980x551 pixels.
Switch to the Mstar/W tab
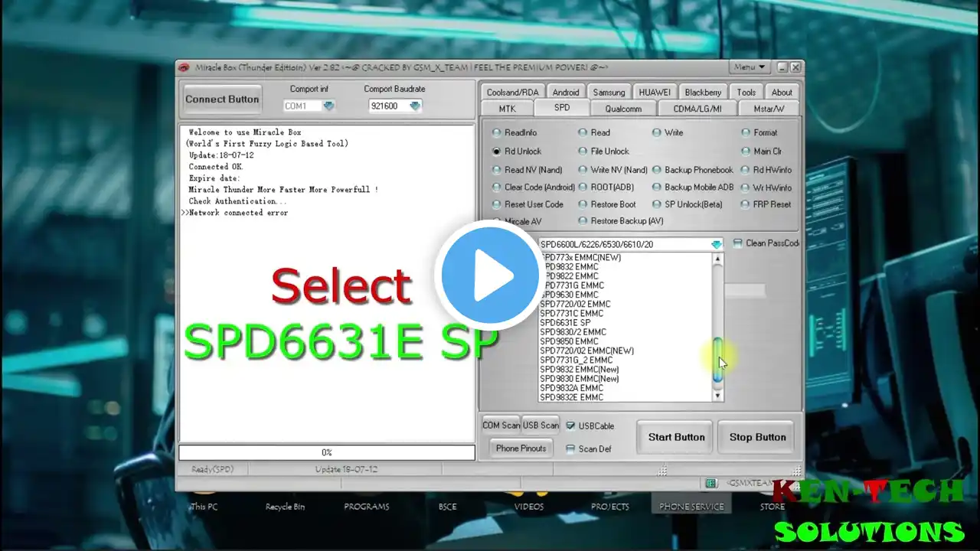click(x=769, y=109)
